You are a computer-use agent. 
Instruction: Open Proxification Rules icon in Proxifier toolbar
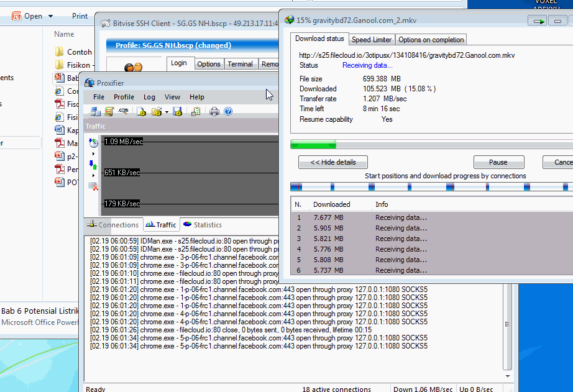109,111
